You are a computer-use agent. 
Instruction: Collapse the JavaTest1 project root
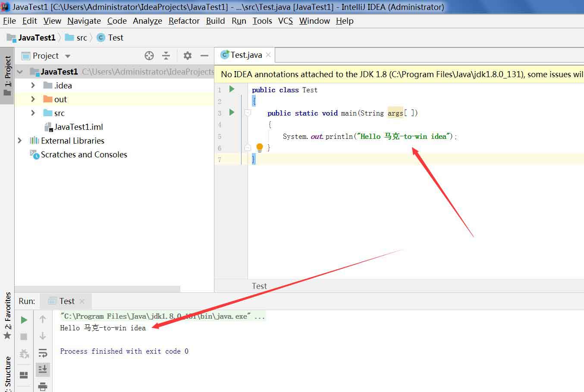tap(20, 72)
